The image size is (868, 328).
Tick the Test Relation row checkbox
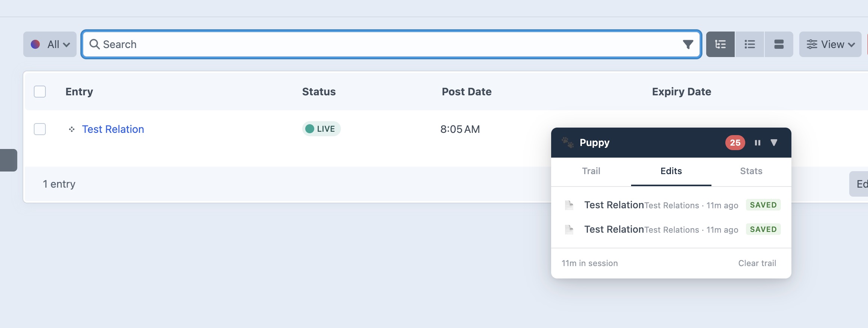(40, 129)
